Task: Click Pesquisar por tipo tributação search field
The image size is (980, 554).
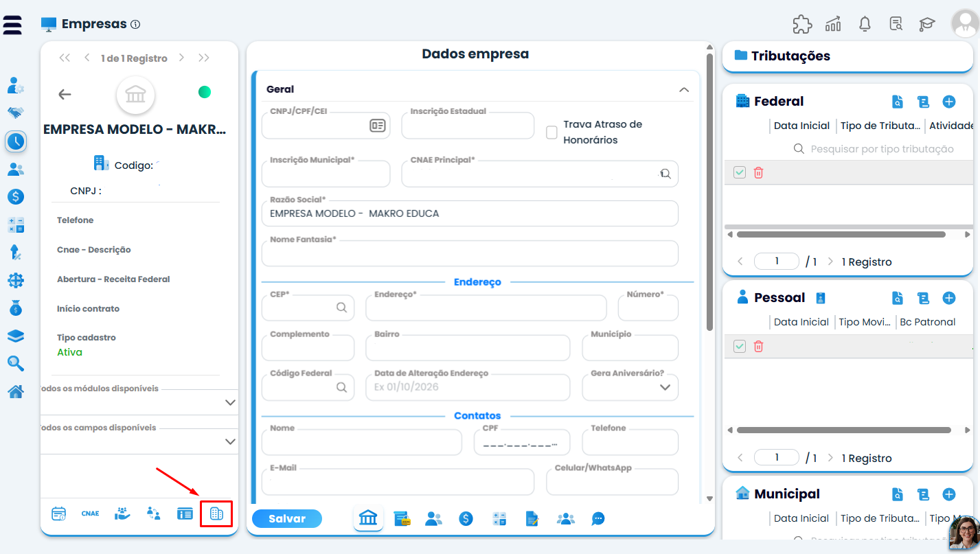Action: click(x=882, y=149)
